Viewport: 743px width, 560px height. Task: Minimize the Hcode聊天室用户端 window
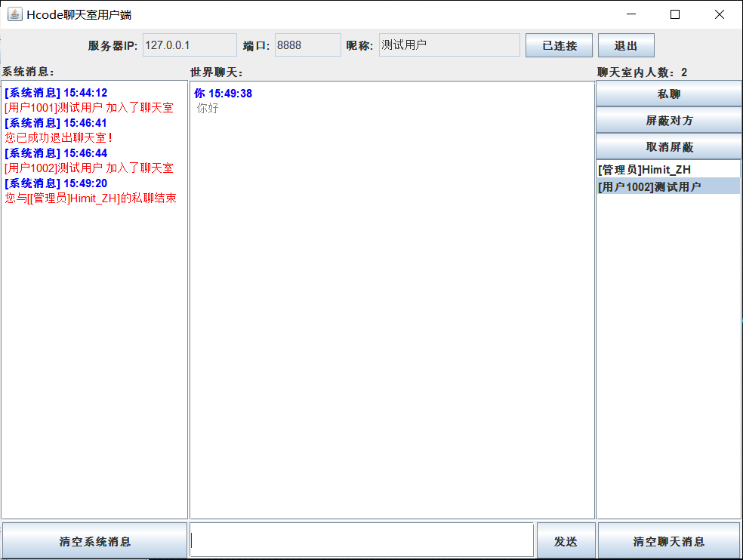coord(631,14)
